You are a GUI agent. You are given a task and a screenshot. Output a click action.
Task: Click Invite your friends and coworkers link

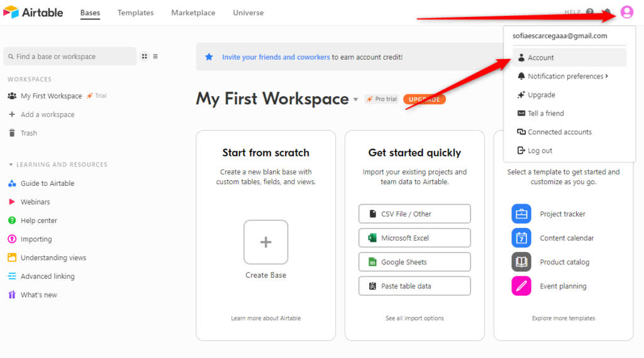[x=276, y=57]
